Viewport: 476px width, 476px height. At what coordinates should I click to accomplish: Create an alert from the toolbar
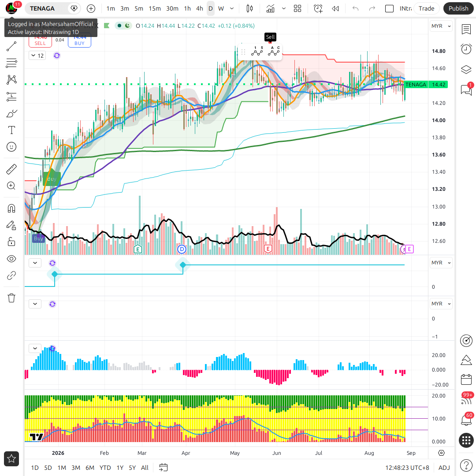(318, 8)
